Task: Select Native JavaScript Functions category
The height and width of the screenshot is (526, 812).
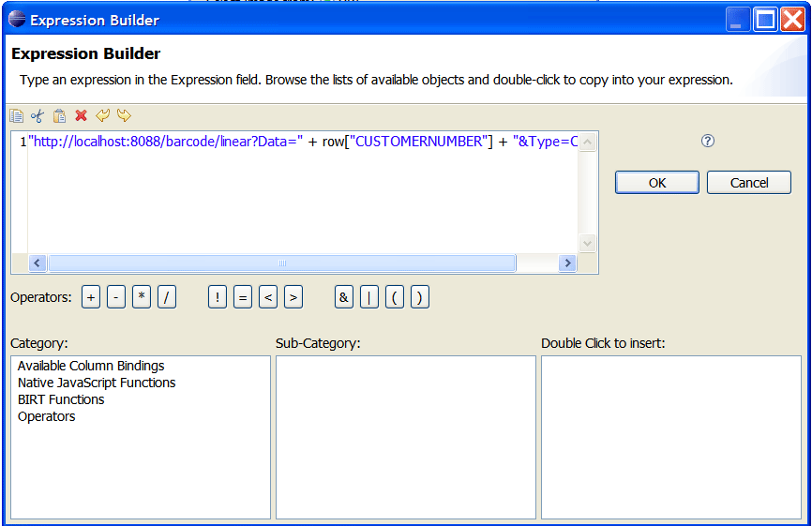Action: [x=97, y=383]
